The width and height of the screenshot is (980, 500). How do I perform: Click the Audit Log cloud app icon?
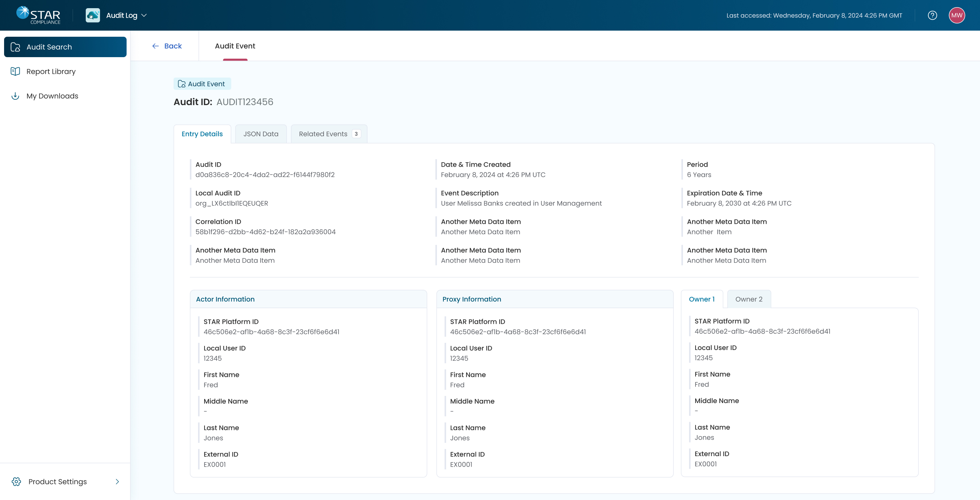click(x=93, y=15)
